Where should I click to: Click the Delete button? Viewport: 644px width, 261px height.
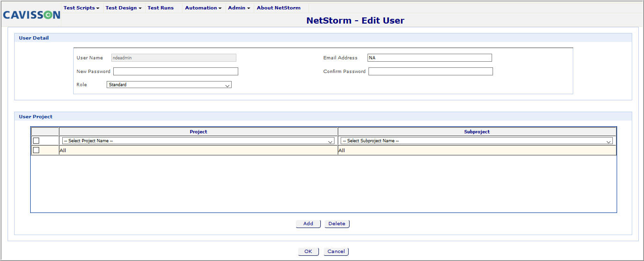[337, 224]
